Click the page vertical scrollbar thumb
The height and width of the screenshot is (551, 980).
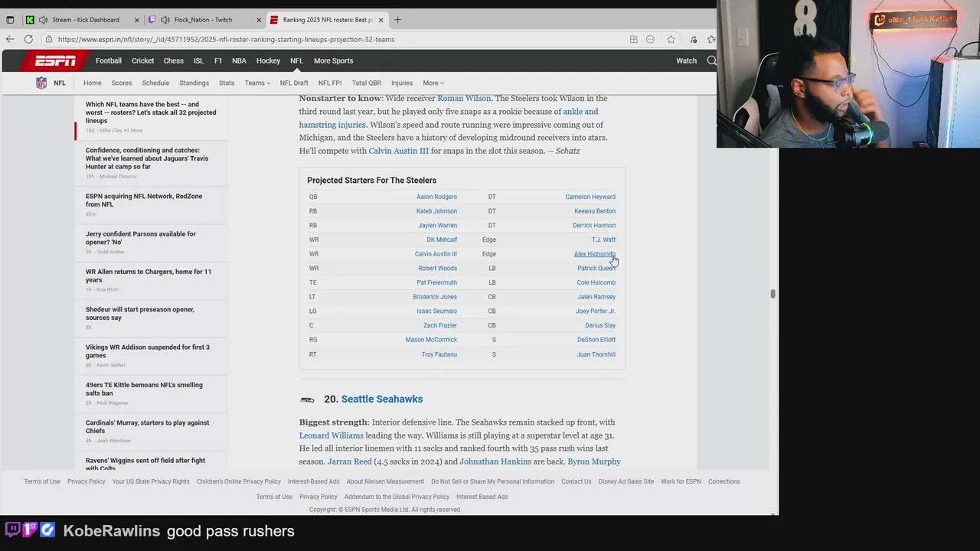tap(773, 294)
